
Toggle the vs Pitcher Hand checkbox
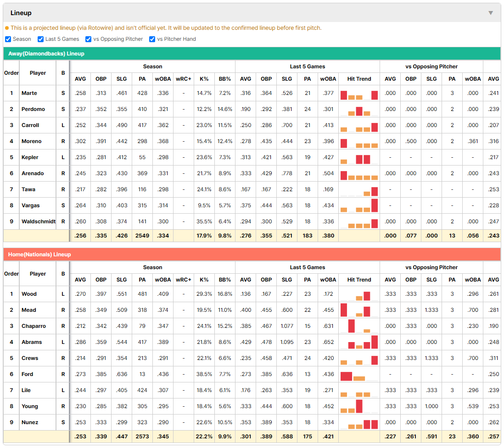tap(152, 39)
